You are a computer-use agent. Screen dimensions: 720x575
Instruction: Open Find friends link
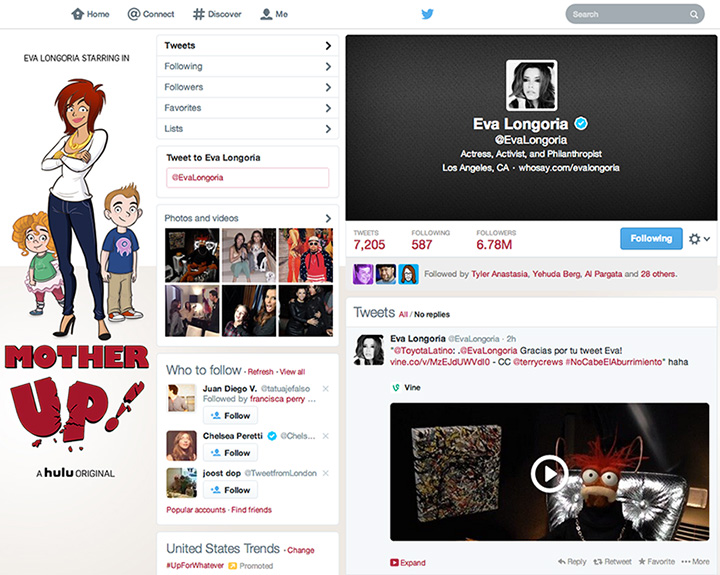[x=251, y=510]
